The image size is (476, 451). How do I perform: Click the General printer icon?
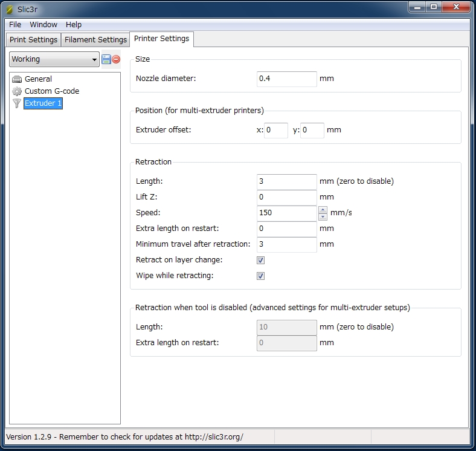[x=17, y=79]
